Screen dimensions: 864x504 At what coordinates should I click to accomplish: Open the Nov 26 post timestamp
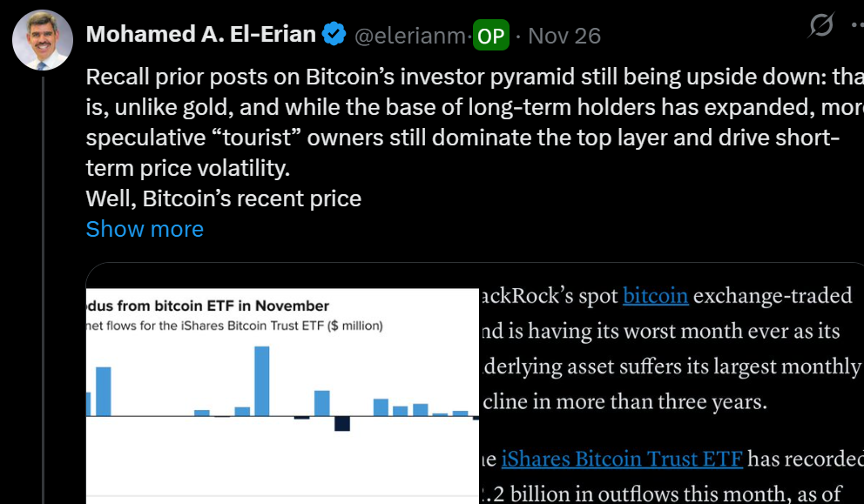(564, 36)
